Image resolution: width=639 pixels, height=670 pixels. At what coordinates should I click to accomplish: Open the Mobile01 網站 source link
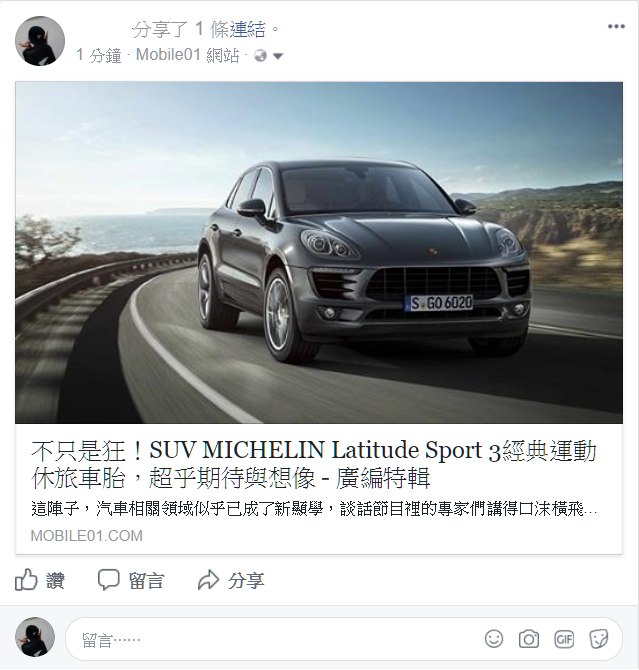coord(187,55)
